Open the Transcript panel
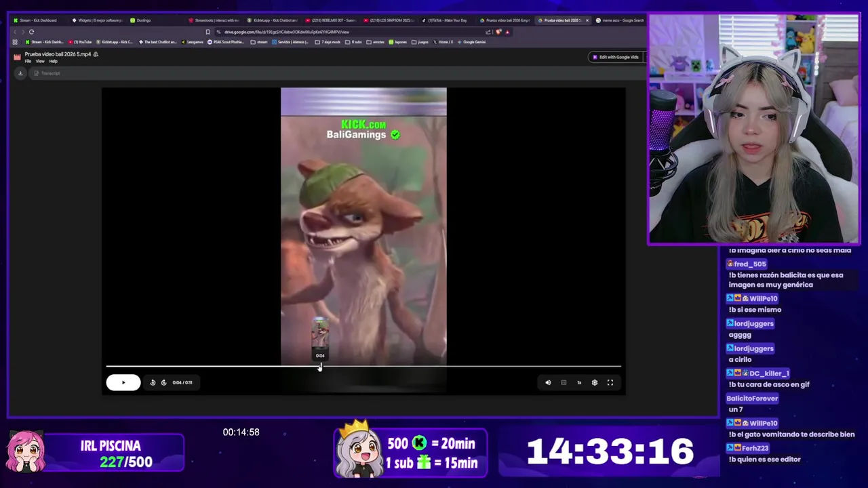This screenshot has height=488, width=868. (x=47, y=73)
